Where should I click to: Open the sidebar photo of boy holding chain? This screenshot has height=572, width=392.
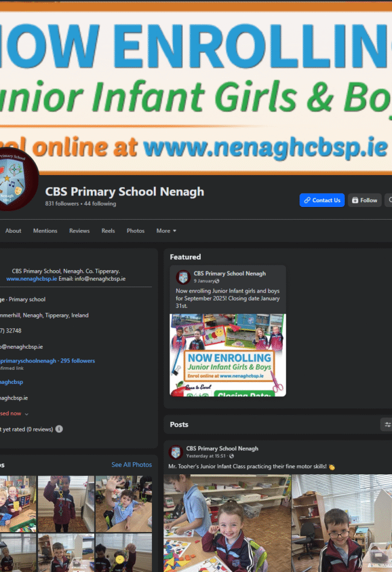click(66, 504)
